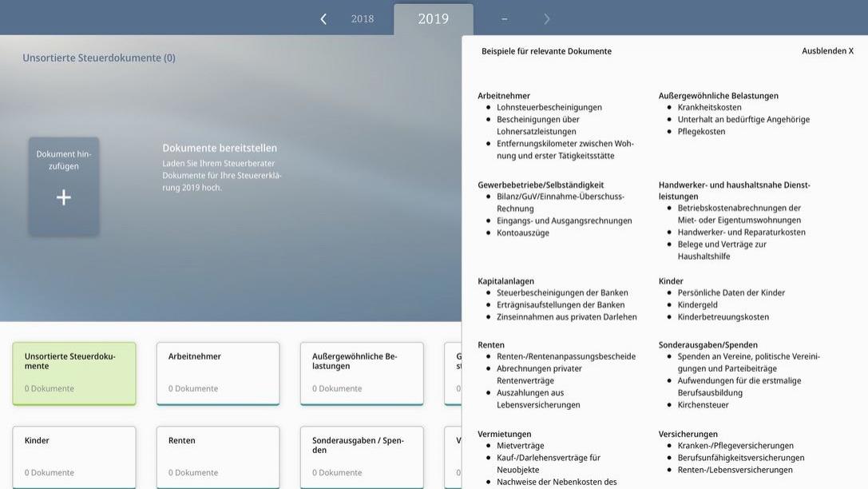Image resolution: width=868 pixels, height=489 pixels.
Task: Hide the examples panel via Ausblenden X
Action: click(x=827, y=51)
